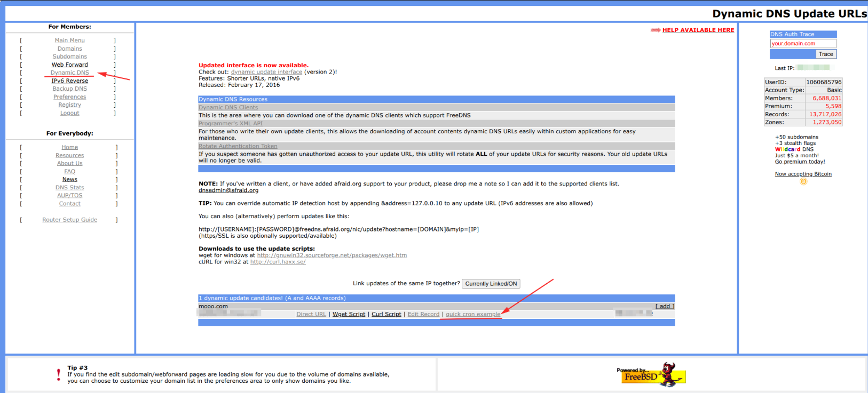Click the FreeBSD powered-by logo
The image size is (868, 393).
pyautogui.click(x=651, y=374)
